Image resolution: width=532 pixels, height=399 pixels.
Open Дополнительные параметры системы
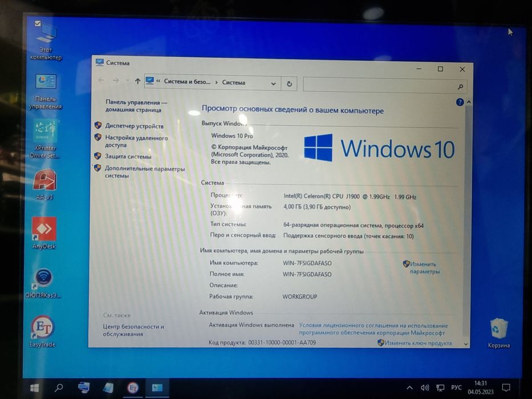point(144,172)
